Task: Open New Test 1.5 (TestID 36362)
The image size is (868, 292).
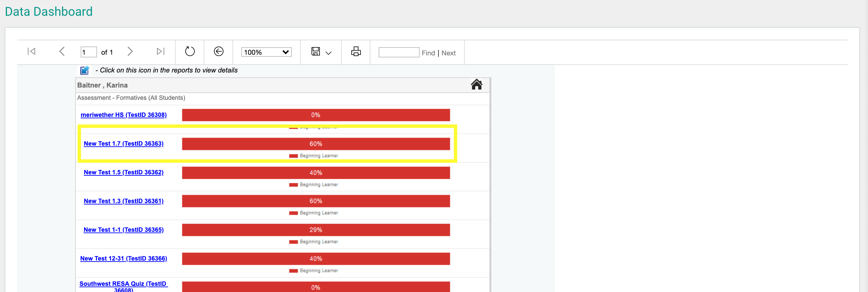Action: coord(124,172)
